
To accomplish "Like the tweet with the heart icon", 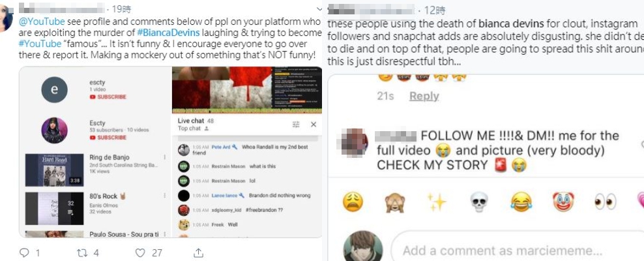I will [x=140, y=253].
